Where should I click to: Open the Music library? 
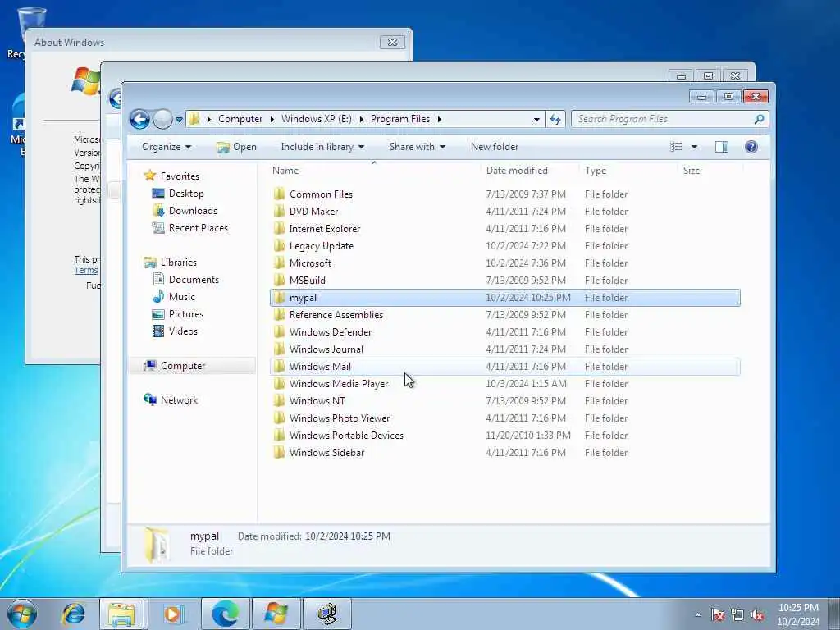click(181, 297)
